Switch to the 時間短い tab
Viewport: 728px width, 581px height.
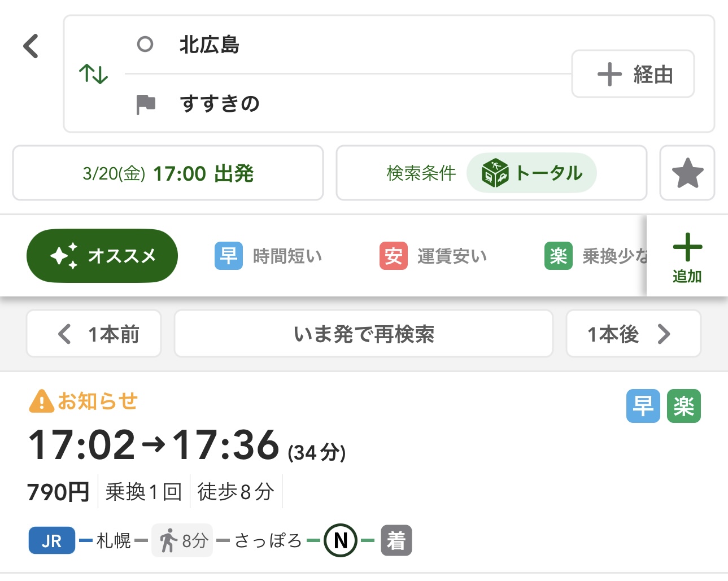269,256
